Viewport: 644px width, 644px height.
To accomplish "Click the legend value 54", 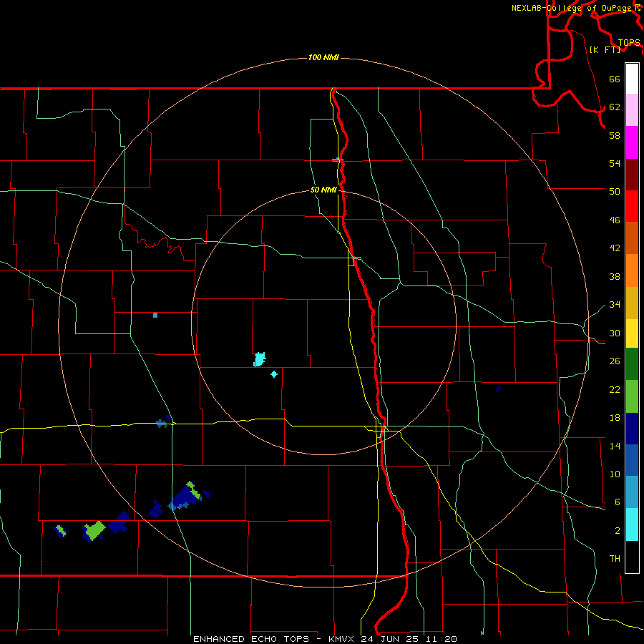I will click(615, 163).
